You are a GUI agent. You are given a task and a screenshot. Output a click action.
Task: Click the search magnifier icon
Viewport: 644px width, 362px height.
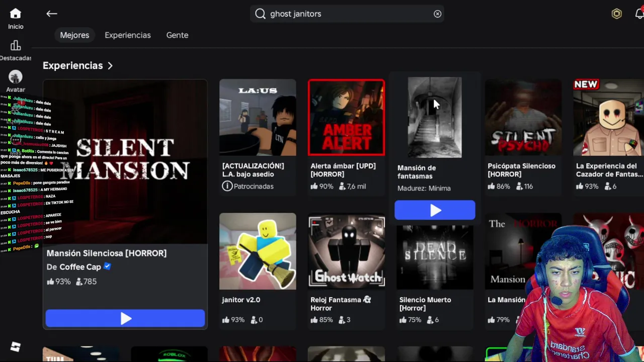pyautogui.click(x=260, y=14)
